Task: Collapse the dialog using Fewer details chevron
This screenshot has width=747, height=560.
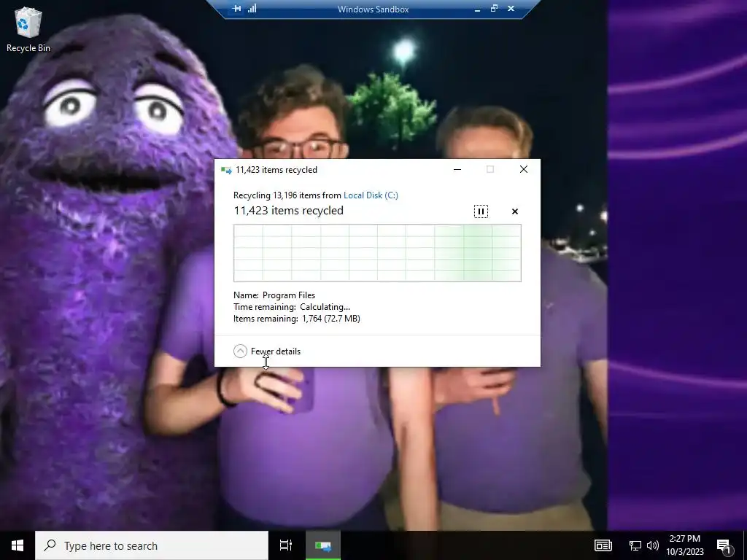Action: pos(240,351)
